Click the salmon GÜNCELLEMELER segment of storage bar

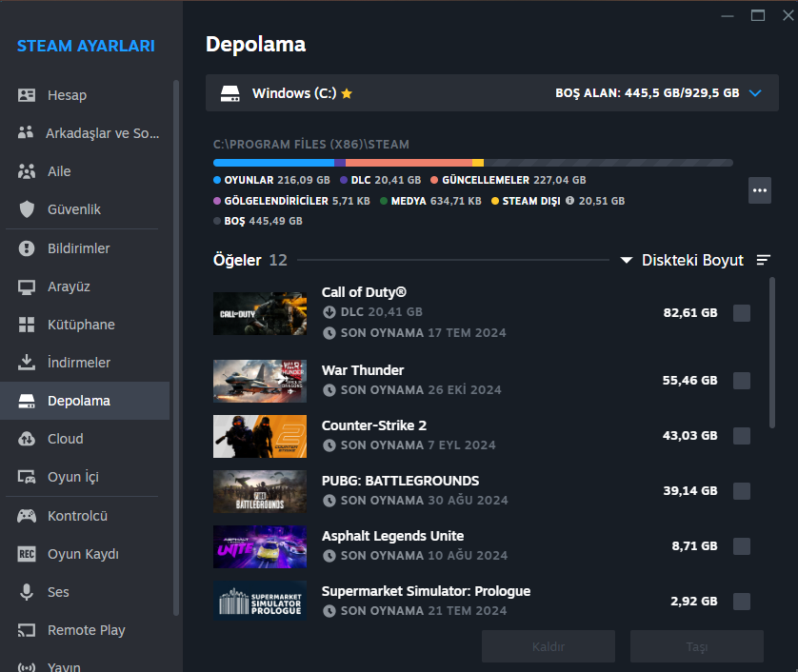click(409, 163)
